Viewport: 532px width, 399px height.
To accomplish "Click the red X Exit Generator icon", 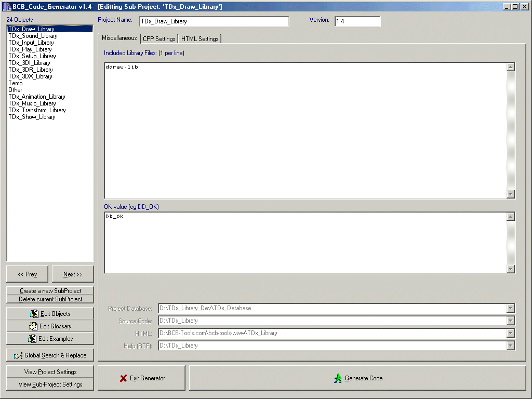I will pyautogui.click(x=123, y=378).
